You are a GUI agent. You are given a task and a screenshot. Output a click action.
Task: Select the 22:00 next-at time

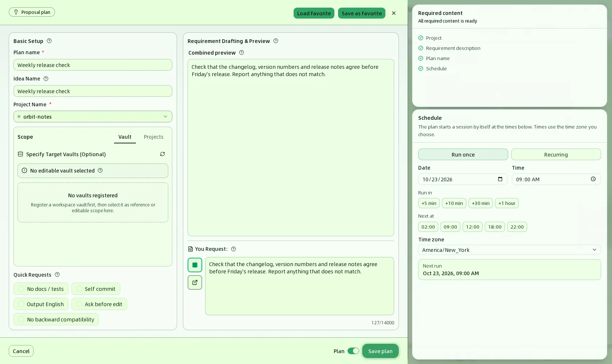[517, 227]
